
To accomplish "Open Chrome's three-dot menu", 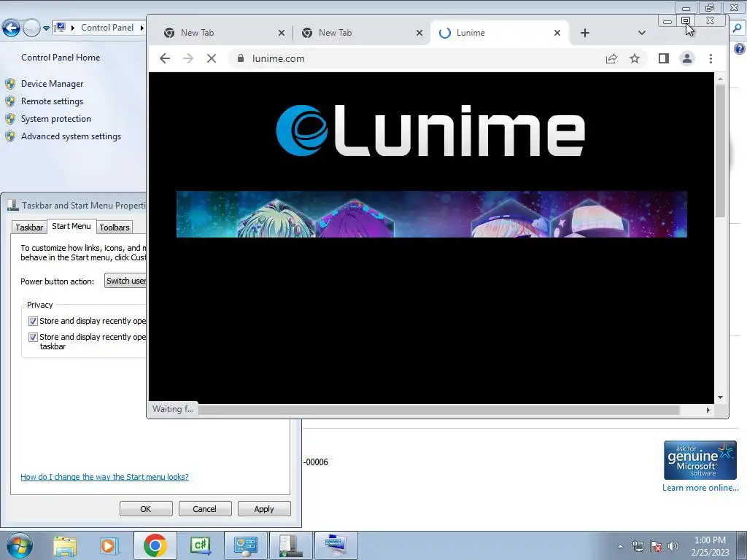I will point(711,58).
